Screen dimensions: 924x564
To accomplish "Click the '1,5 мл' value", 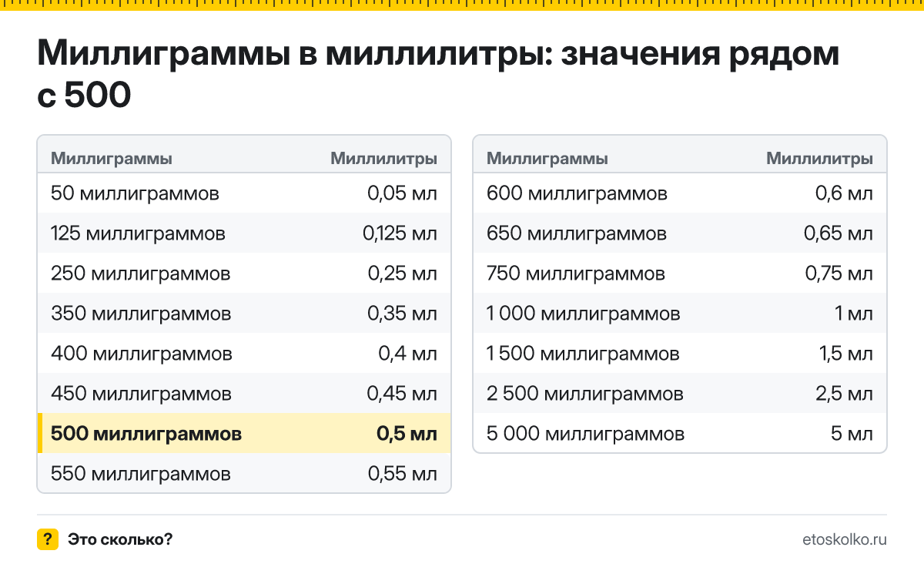I will 845,354.
